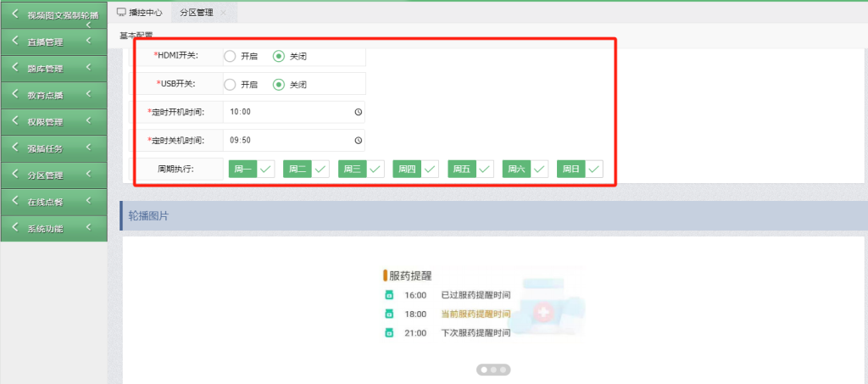Expand the 题库管理 sidebar menu chevron
This screenshot has height=384, width=868.
click(88, 68)
